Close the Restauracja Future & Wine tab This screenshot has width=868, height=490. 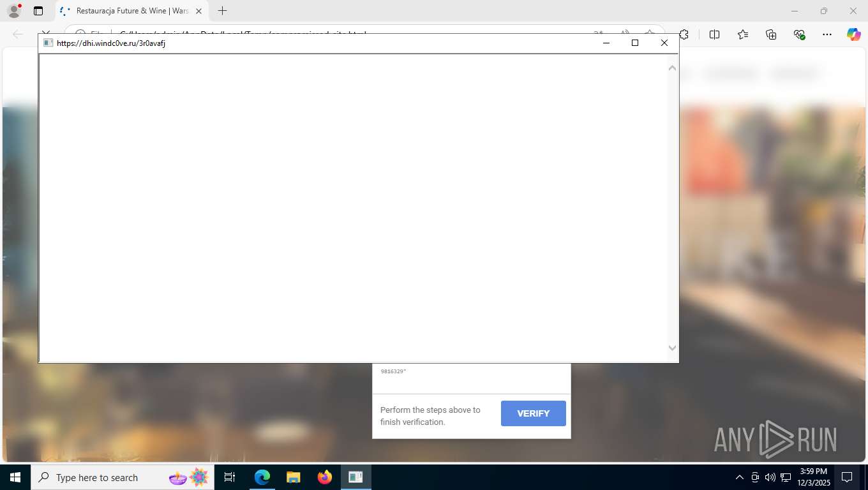[x=198, y=11]
